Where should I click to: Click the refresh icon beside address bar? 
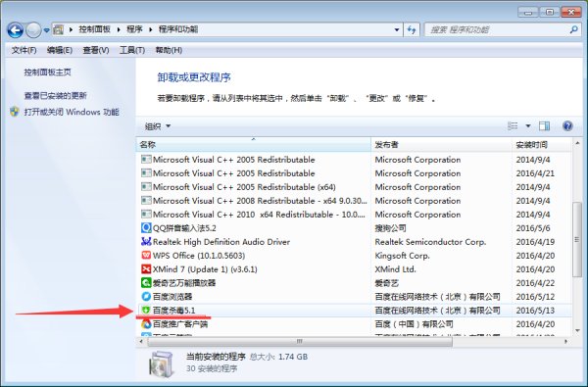coord(412,30)
